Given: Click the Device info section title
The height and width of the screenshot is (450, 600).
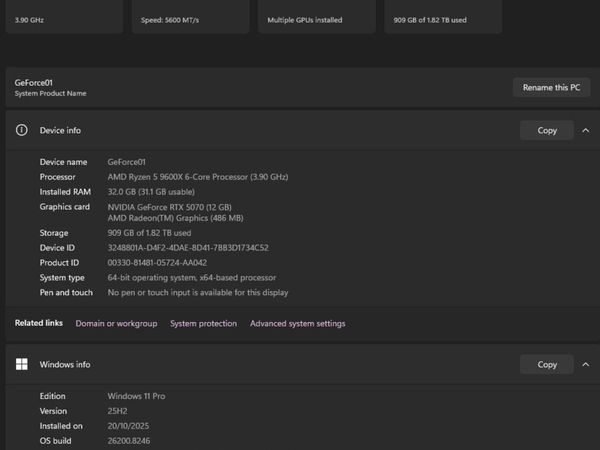Looking at the screenshot, I should click(x=60, y=130).
